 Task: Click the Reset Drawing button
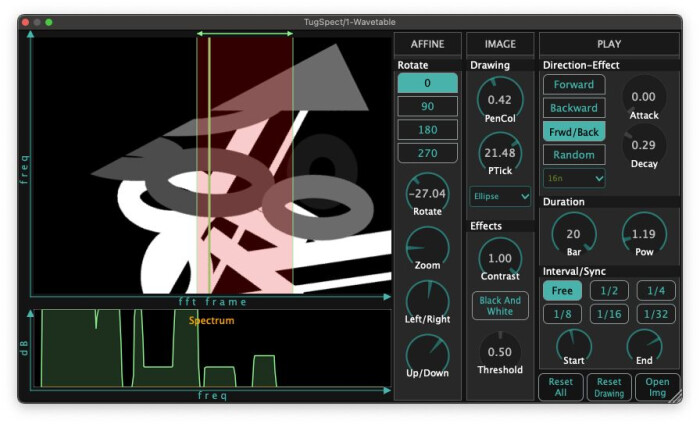(x=609, y=387)
